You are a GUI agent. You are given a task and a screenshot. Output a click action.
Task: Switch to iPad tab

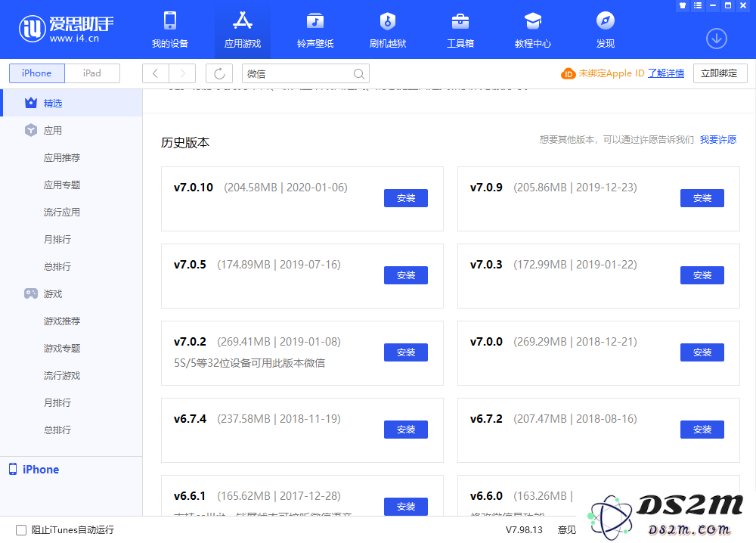[92, 73]
